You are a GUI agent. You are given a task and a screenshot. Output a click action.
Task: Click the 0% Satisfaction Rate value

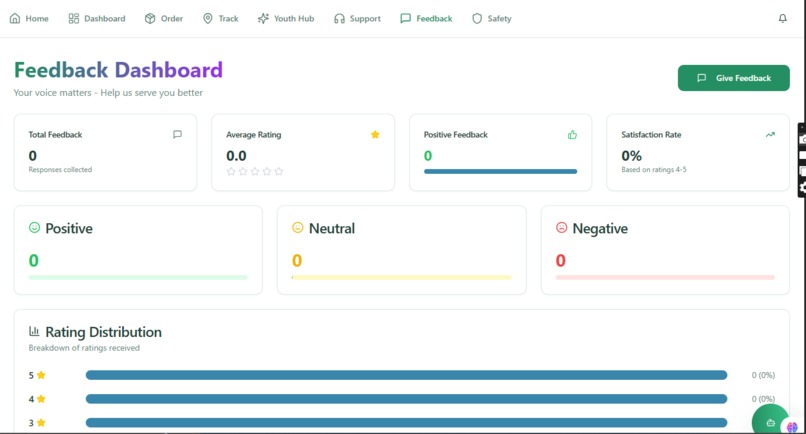631,155
